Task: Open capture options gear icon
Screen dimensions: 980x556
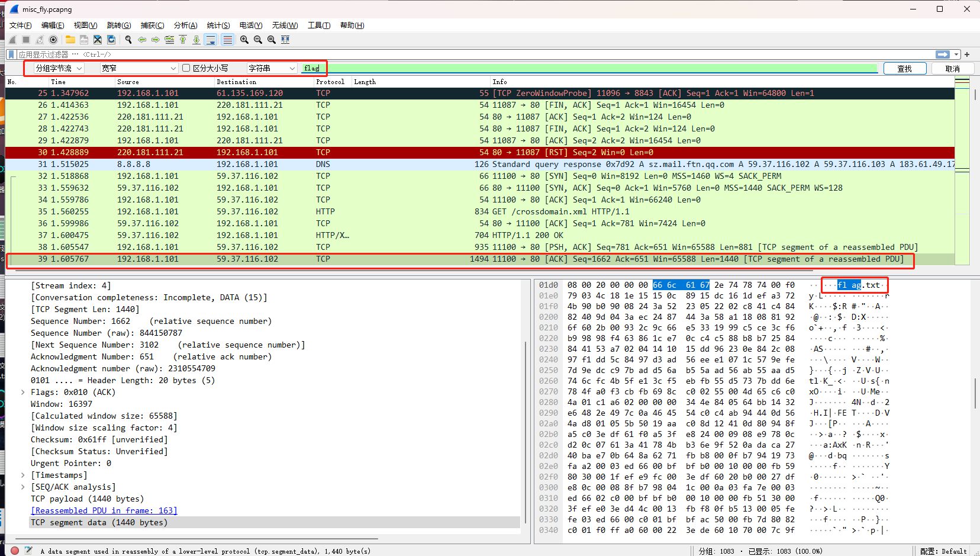Action: tap(53, 40)
